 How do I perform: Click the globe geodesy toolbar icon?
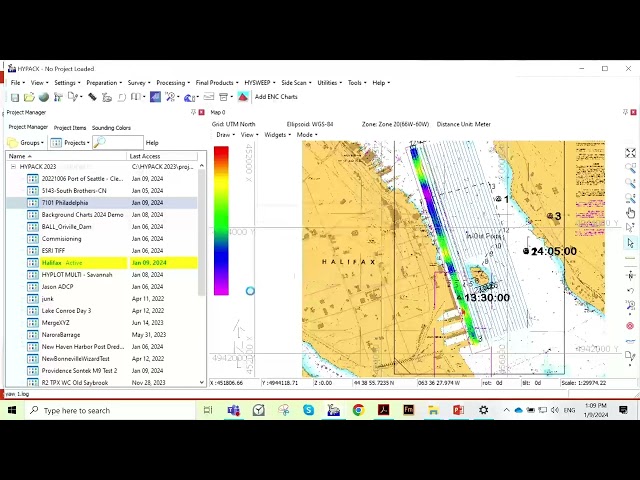point(44,97)
